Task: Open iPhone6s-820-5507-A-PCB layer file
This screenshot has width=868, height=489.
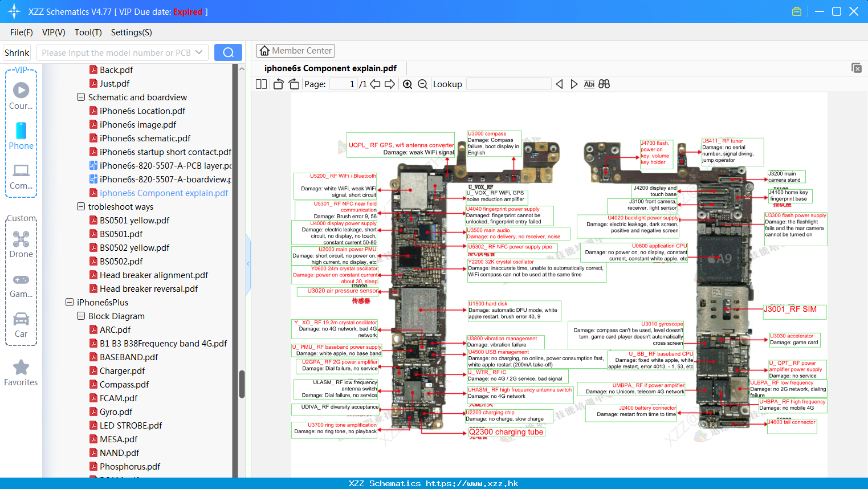Action: [165, 165]
